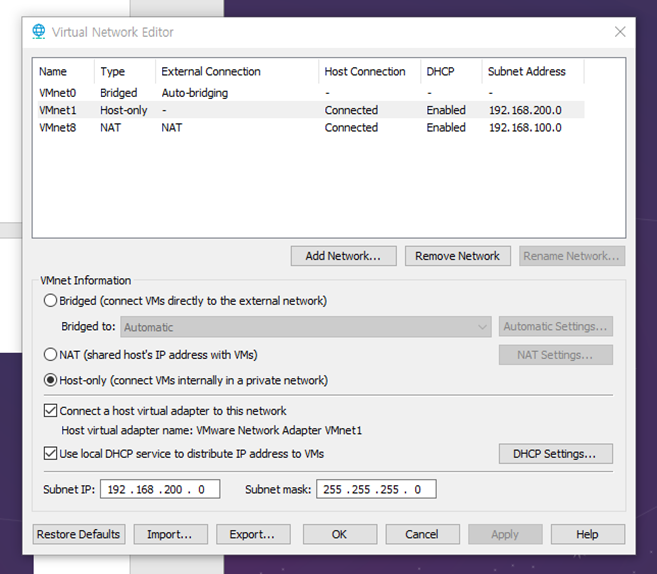The image size is (657, 574).
Task: Close the Virtual Network Editor dialog
Action: point(620,32)
